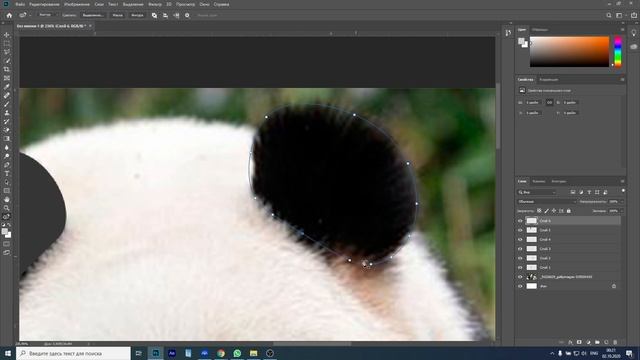The width and height of the screenshot is (640, 360).
Task: Click add layer mask icon
Action: (x=579, y=342)
